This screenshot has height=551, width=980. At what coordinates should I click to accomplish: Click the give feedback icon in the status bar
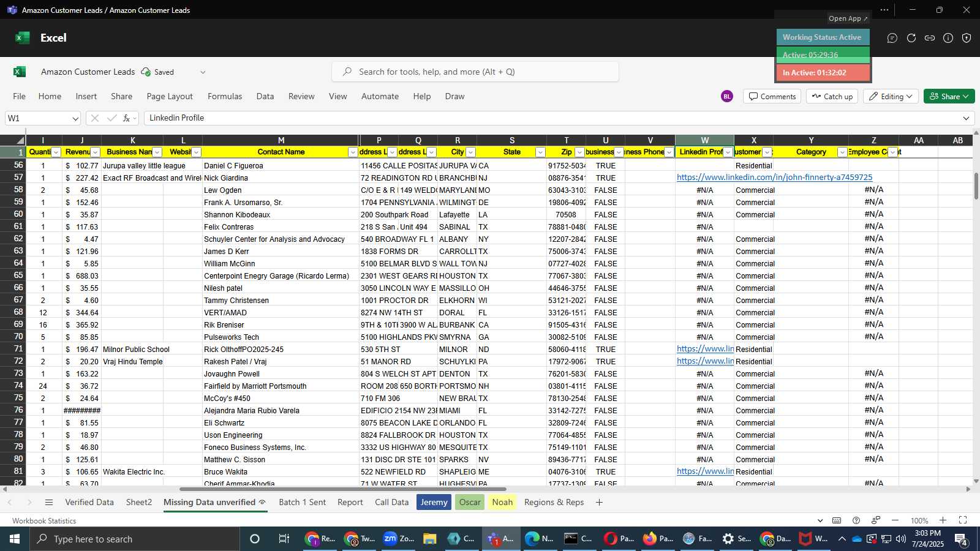point(876,520)
